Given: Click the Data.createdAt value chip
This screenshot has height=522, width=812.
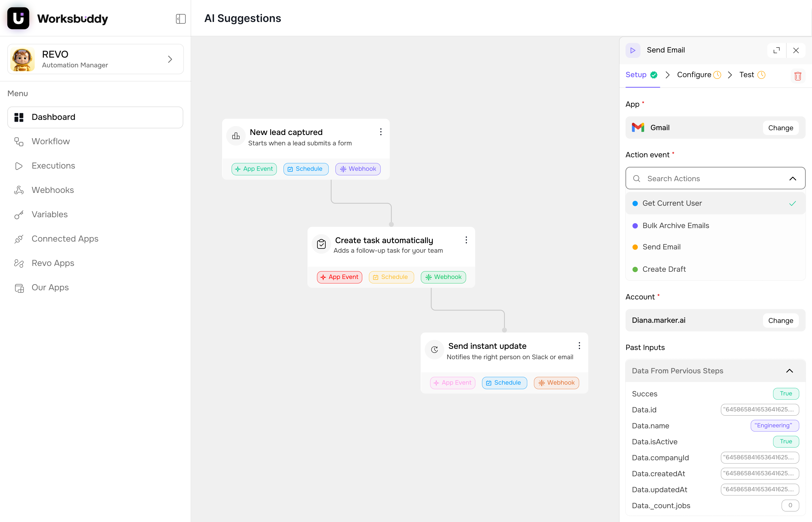Looking at the screenshot, I should (760, 474).
